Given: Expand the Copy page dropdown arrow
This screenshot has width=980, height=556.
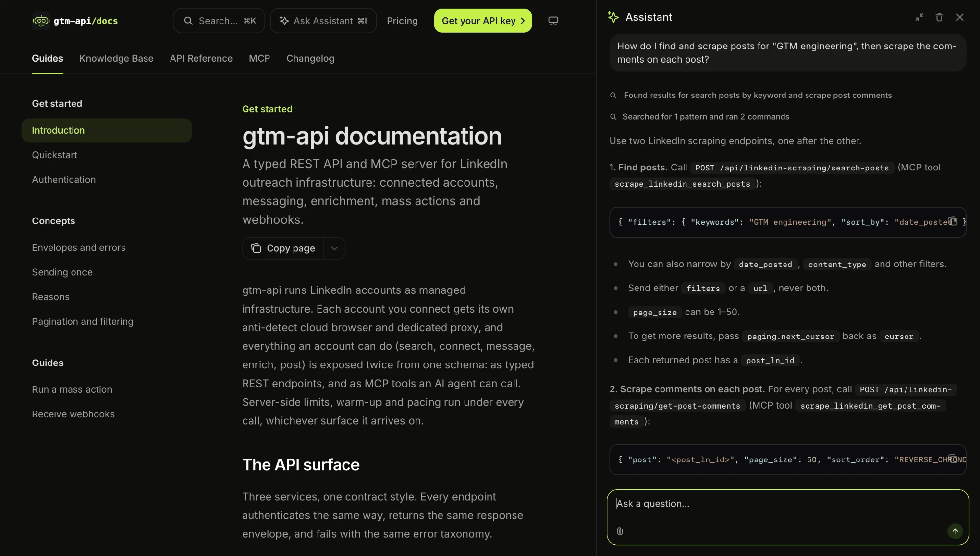Looking at the screenshot, I should tap(334, 248).
